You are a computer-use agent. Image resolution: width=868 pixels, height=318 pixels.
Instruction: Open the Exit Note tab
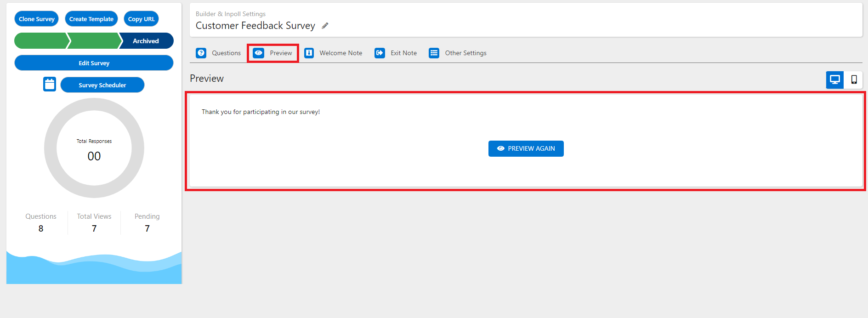pyautogui.click(x=396, y=53)
